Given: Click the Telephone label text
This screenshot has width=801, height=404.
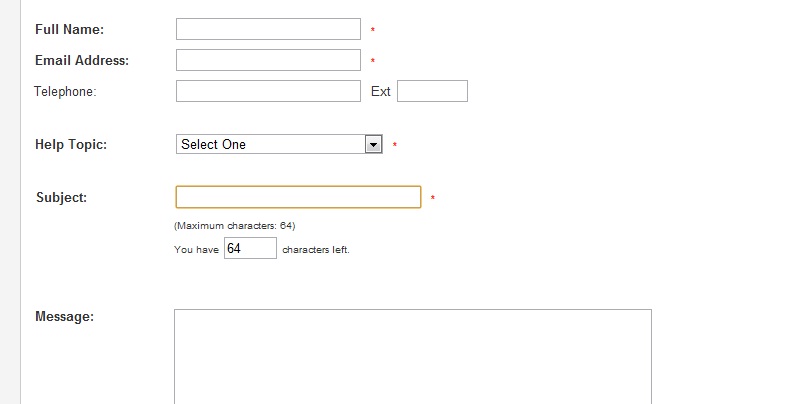Looking at the screenshot, I should tap(65, 91).
